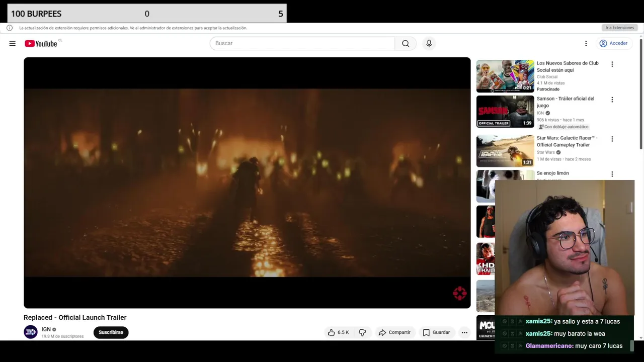The width and height of the screenshot is (644, 362).
Task: Open Star Wars: Galactic Racer title link
Action: click(567, 141)
